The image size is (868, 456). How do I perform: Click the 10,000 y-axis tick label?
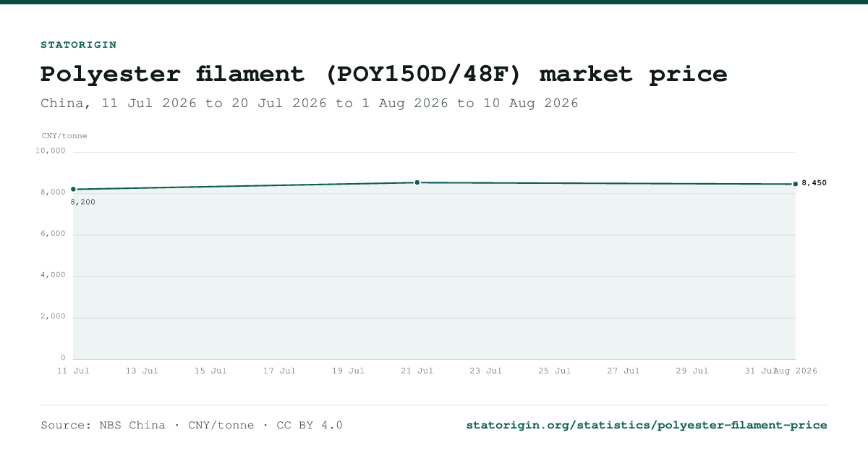[51, 151]
